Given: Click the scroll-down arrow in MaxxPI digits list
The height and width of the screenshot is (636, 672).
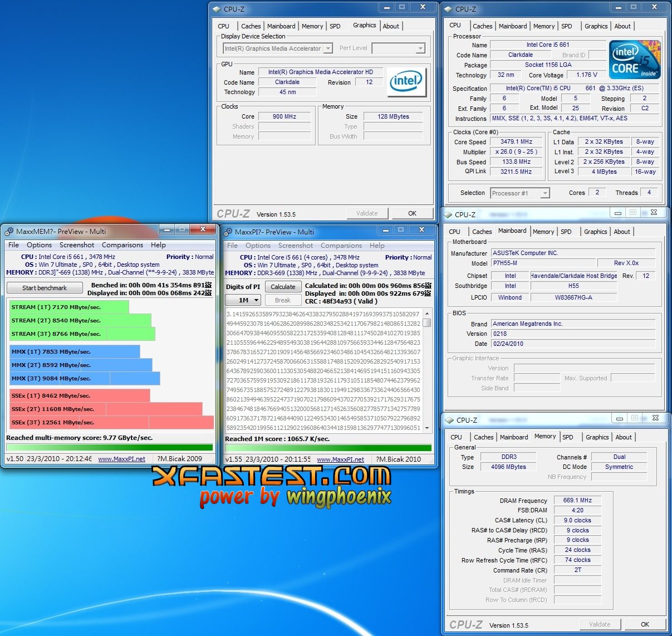Looking at the screenshot, I should pos(427,428).
